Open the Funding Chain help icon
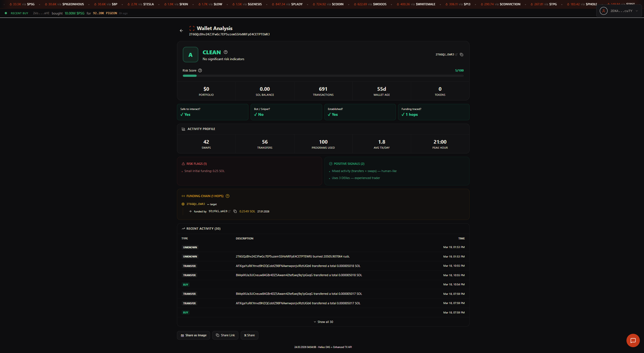The image size is (644, 353). click(228, 196)
